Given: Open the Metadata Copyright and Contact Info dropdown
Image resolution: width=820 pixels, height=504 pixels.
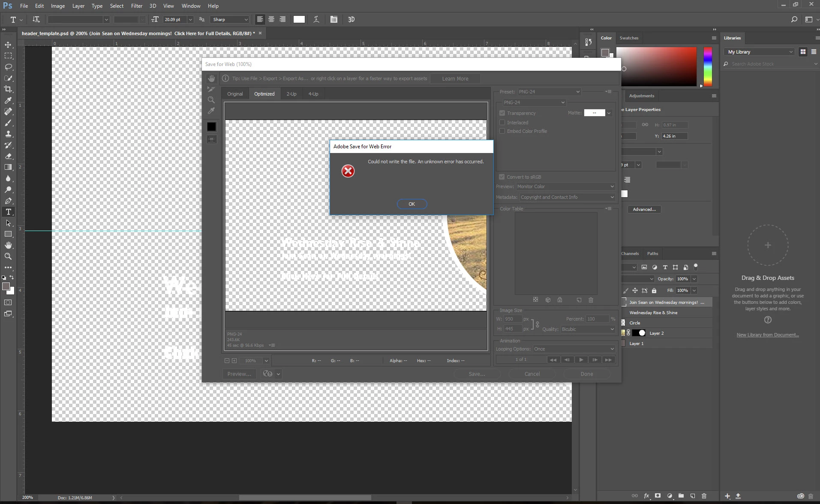Looking at the screenshot, I should coord(568,197).
